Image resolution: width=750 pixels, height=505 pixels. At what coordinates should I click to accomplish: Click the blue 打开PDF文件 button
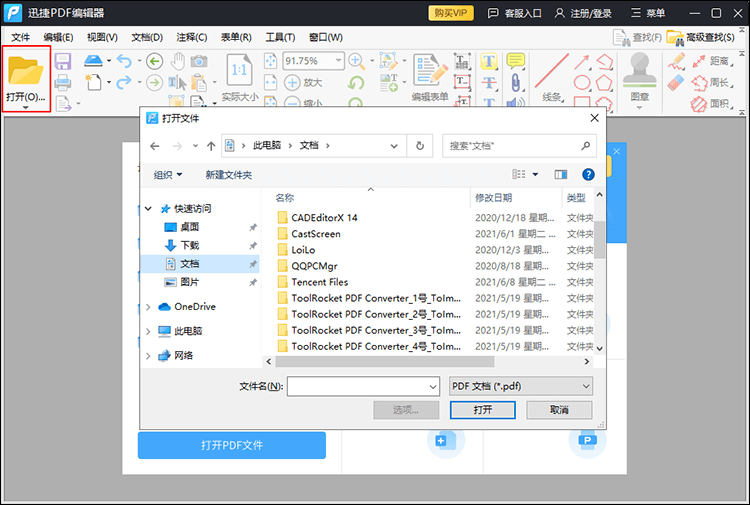232,445
